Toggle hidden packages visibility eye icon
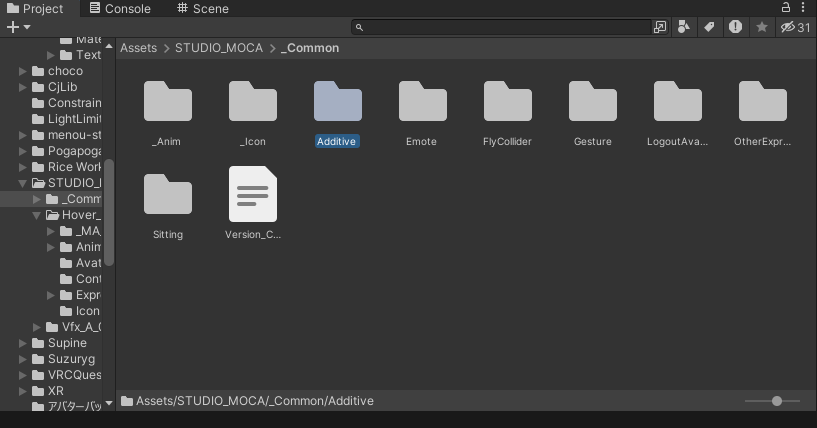The width and height of the screenshot is (817, 428). pos(795,27)
